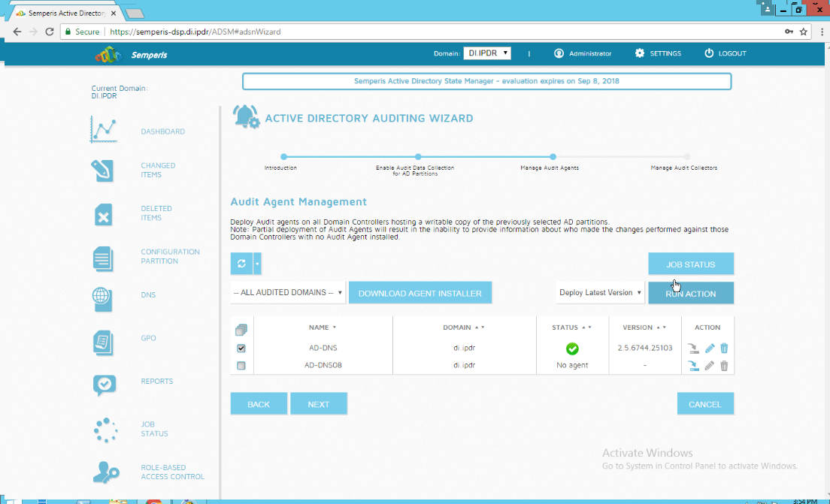Viewport: 830px width, 504px height.
Task: Click the edit pencil icon for AD-DNS
Action: [709, 349]
